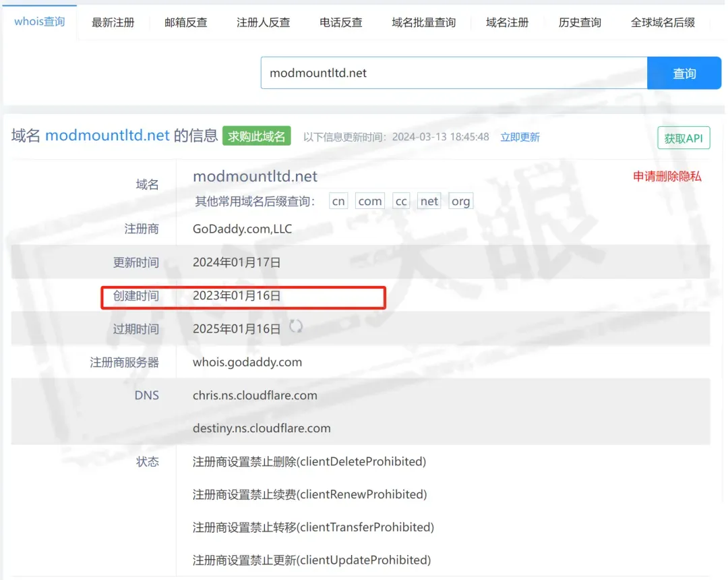Click the update timestamp 2024-03-13 18:45:48
728x580 pixels.
pyautogui.click(x=441, y=137)
